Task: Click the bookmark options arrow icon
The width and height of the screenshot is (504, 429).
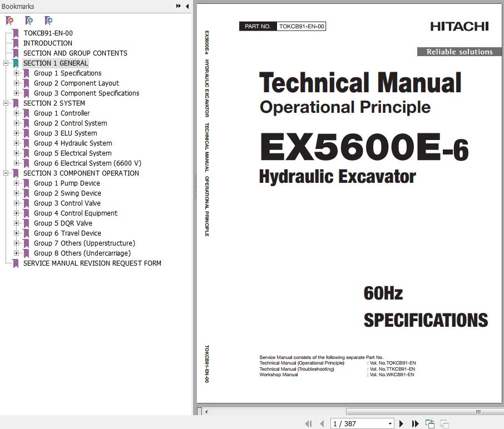Action: coord(48,21)
